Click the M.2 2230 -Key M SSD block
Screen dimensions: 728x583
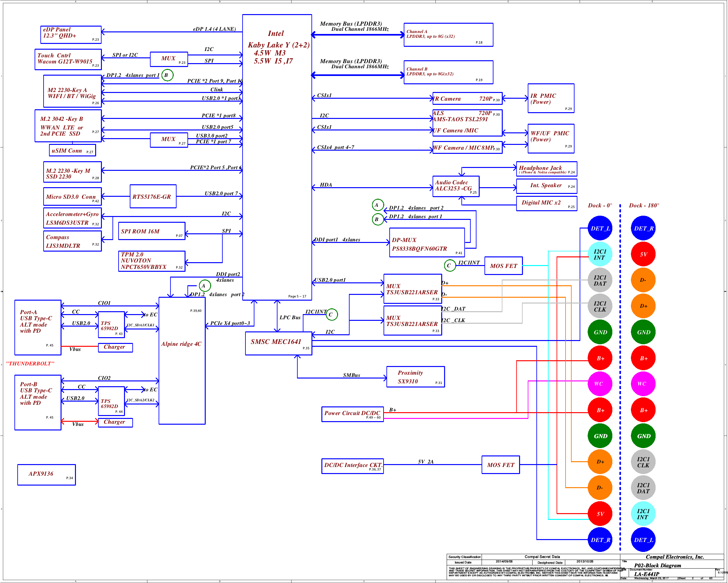(x=72, y=172)
